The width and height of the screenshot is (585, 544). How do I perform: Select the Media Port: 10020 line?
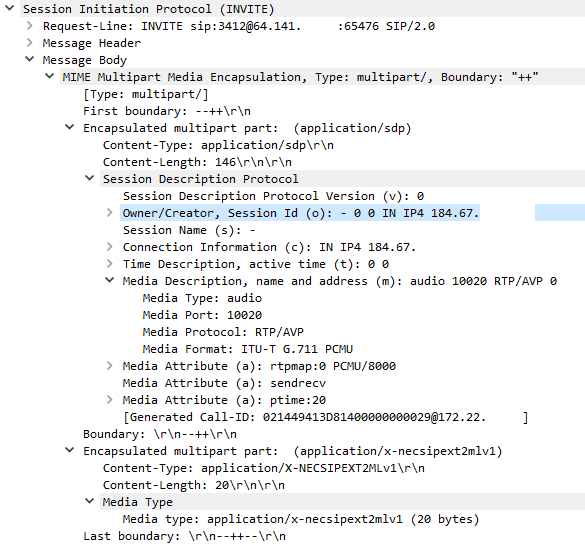pyautogui.click(x=202, y=315)
